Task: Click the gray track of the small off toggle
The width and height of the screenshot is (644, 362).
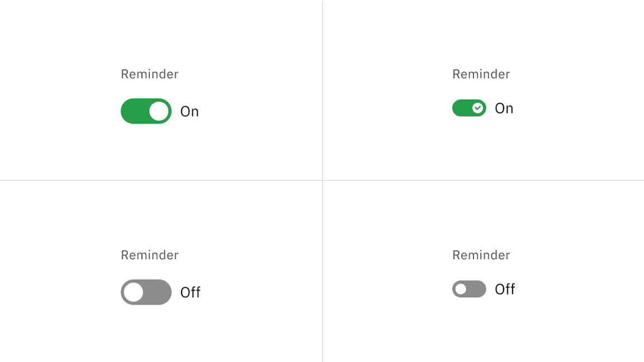Action: pos(476,289)
